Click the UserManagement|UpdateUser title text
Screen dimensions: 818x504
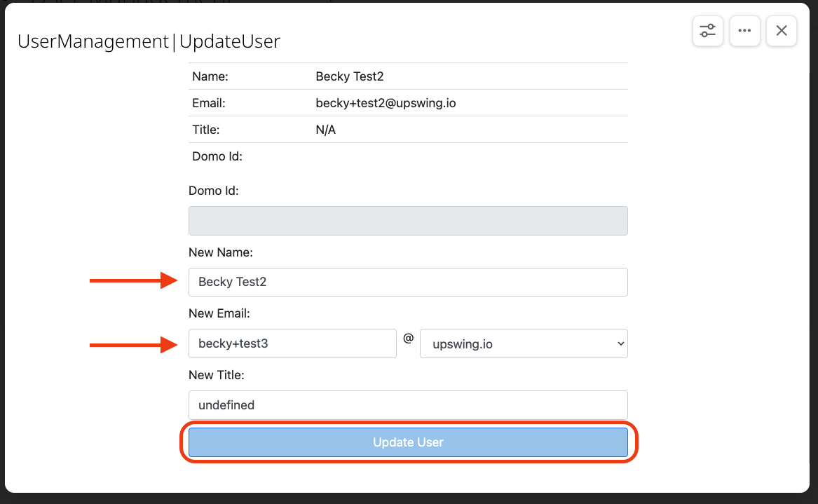pos(149,41)
